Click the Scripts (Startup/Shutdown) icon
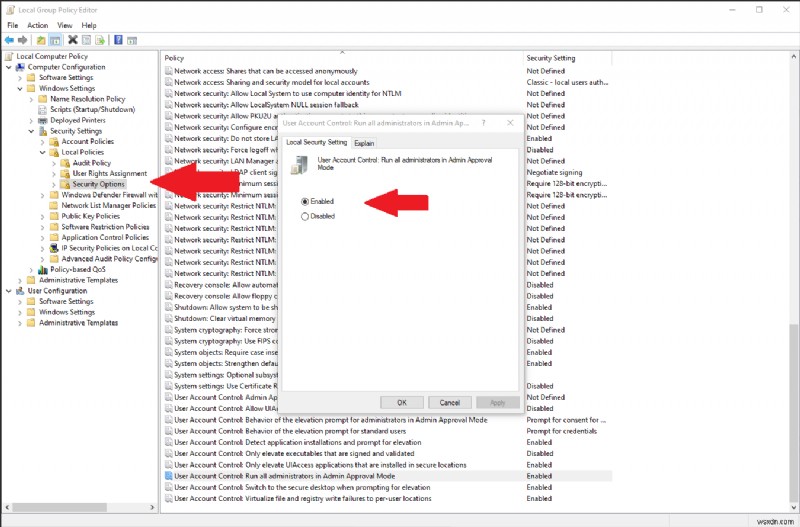The height and width of the screenshot is (527, 800). [43, 109]
